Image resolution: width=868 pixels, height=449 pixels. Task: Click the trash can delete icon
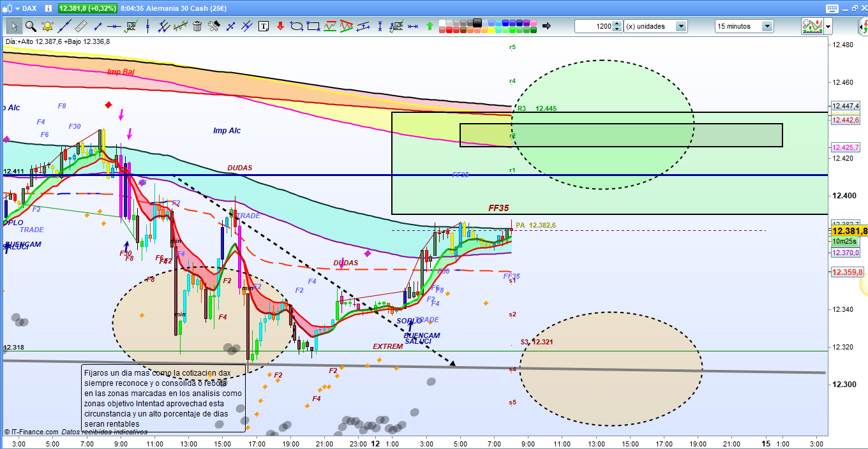coord(197,26)
